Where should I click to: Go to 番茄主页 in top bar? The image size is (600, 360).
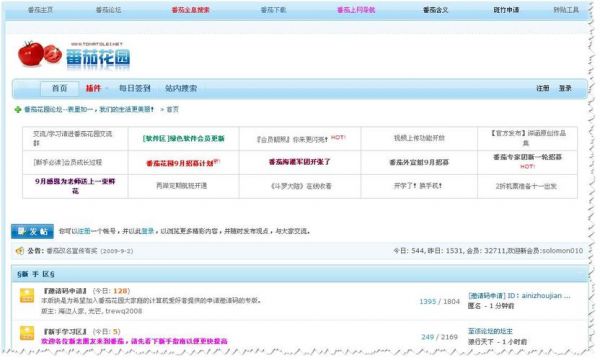click(x=40, y=10)
